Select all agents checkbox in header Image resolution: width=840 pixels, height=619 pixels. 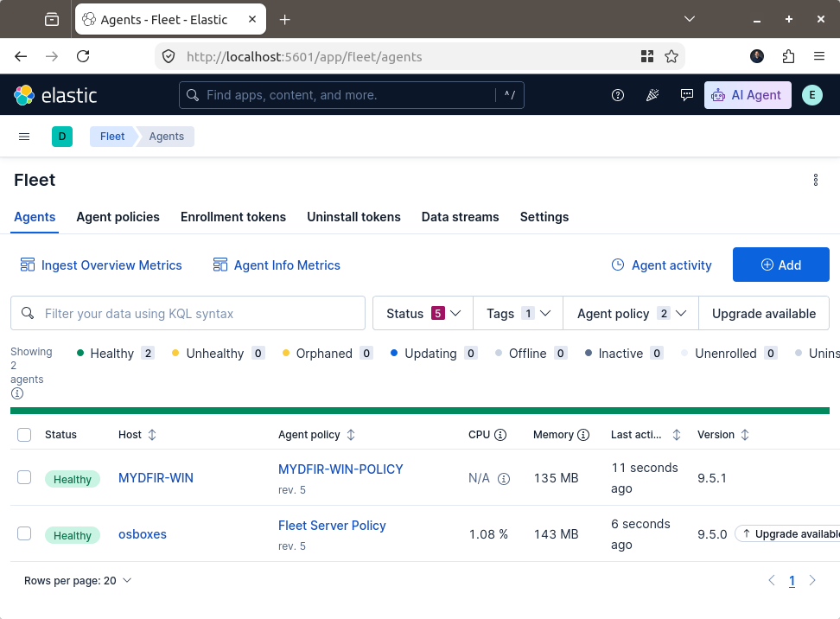tap(24, 435)
